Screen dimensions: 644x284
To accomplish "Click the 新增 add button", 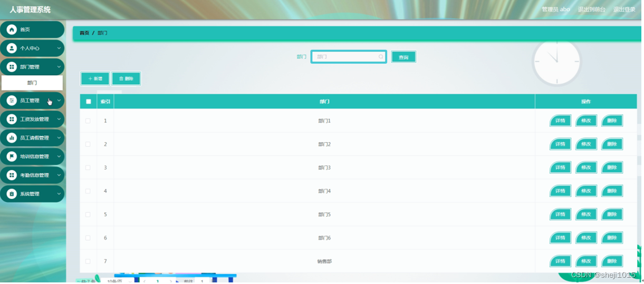I will point(95,79).
